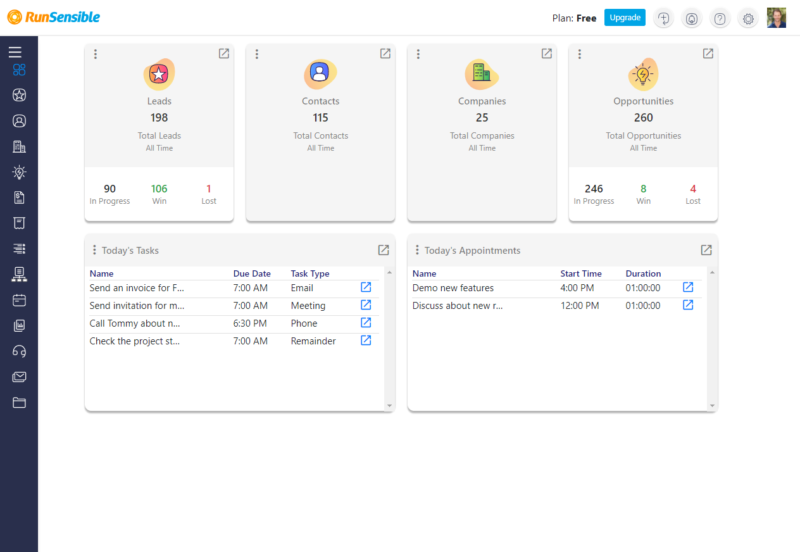
Task: Open the reports chart icon in the sidebar
Action: tap(19, 325)
